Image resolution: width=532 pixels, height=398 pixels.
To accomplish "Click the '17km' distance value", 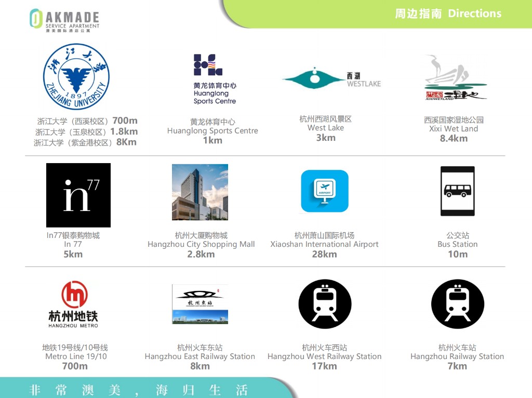I will 324,366.
